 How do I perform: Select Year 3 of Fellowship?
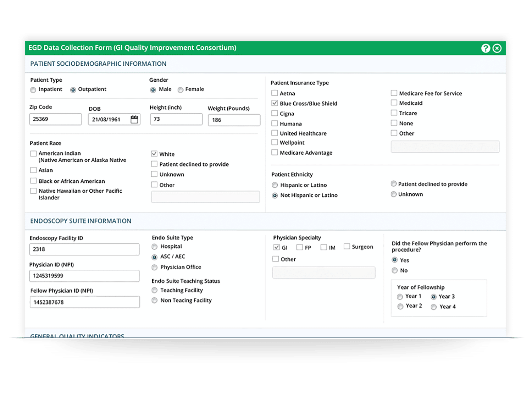[434, 297]
